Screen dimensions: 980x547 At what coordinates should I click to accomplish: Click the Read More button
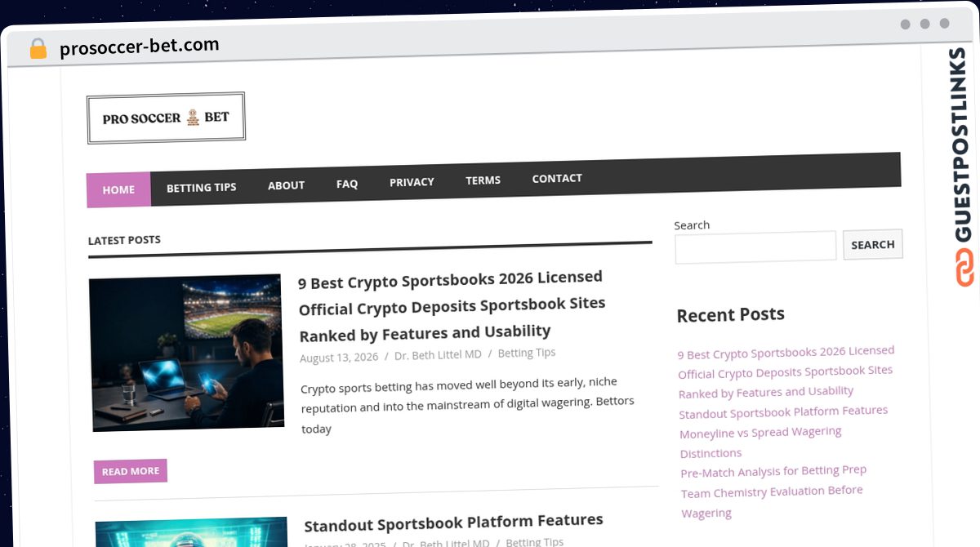pos(131,471)
